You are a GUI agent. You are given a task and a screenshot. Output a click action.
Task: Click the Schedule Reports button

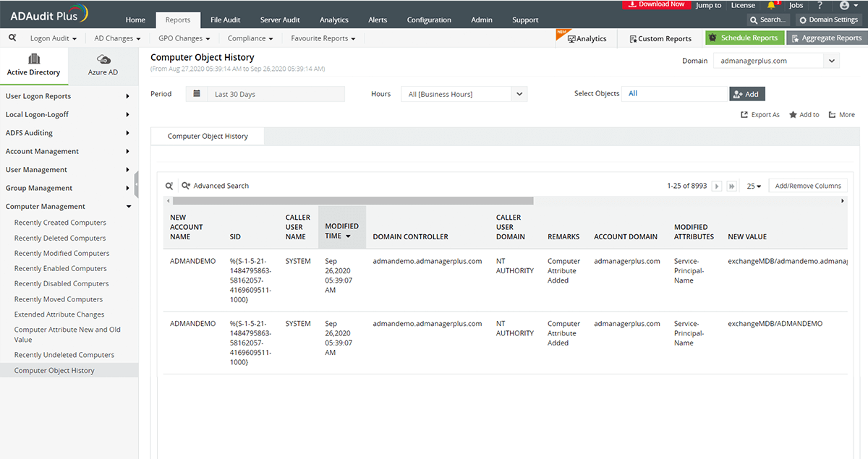tap(744, 38)
